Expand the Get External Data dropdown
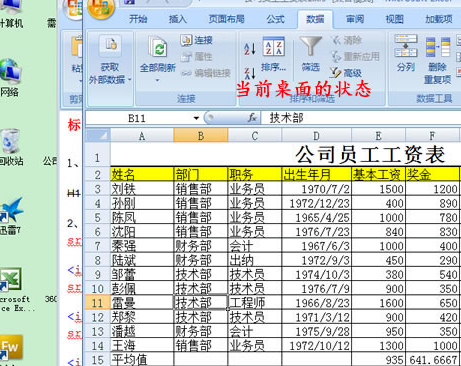The height and width of the screenshot is (366, 461). pyautogui.click(x=130, y=80)
